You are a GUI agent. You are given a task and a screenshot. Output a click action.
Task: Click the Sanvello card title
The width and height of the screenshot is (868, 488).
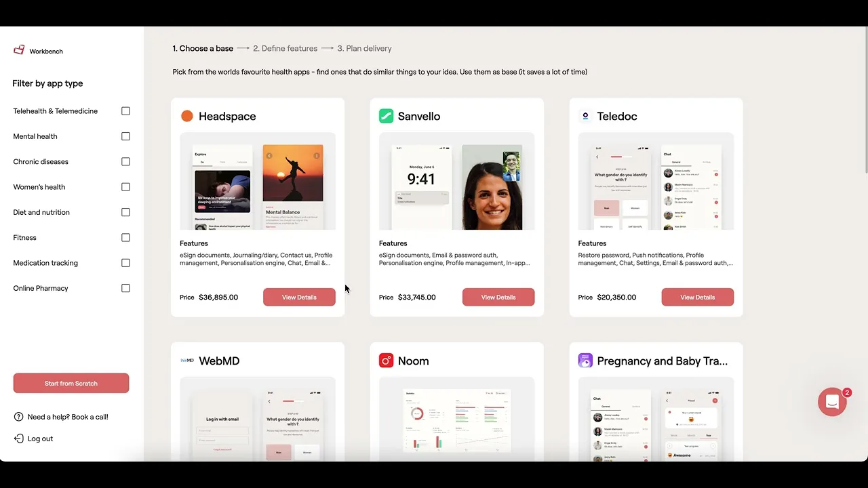pos(419,117)
